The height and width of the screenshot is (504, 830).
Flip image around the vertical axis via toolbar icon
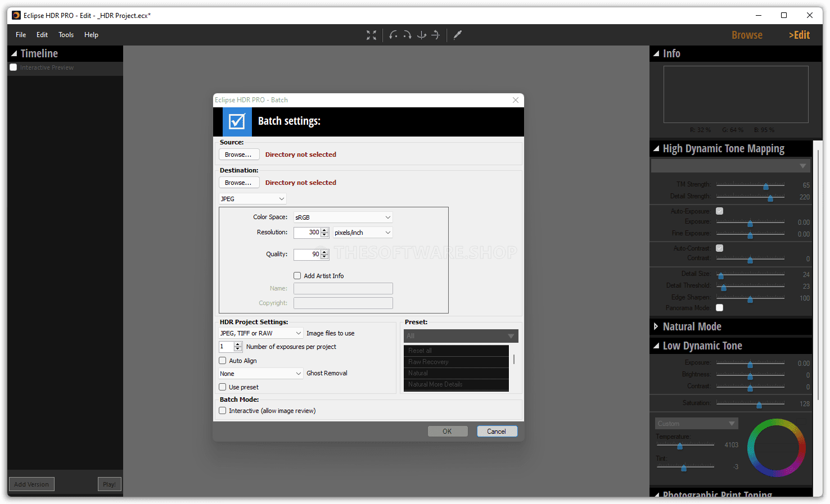[421, 35]
